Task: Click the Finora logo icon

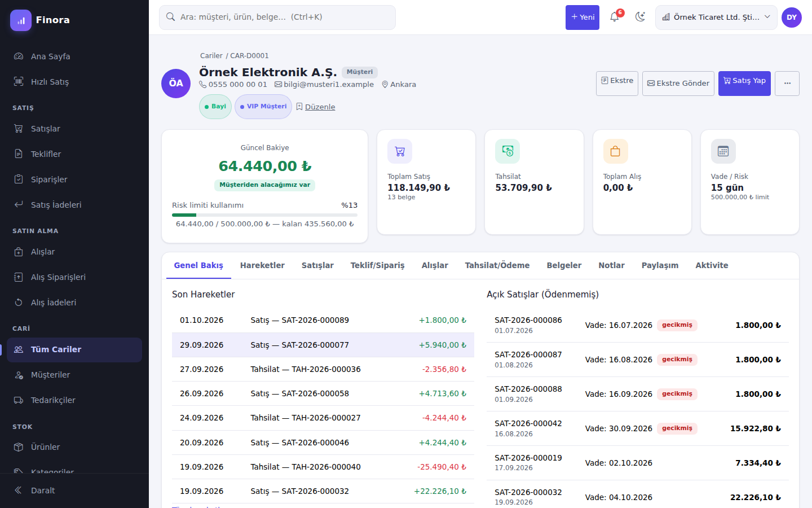Action: 21,20
